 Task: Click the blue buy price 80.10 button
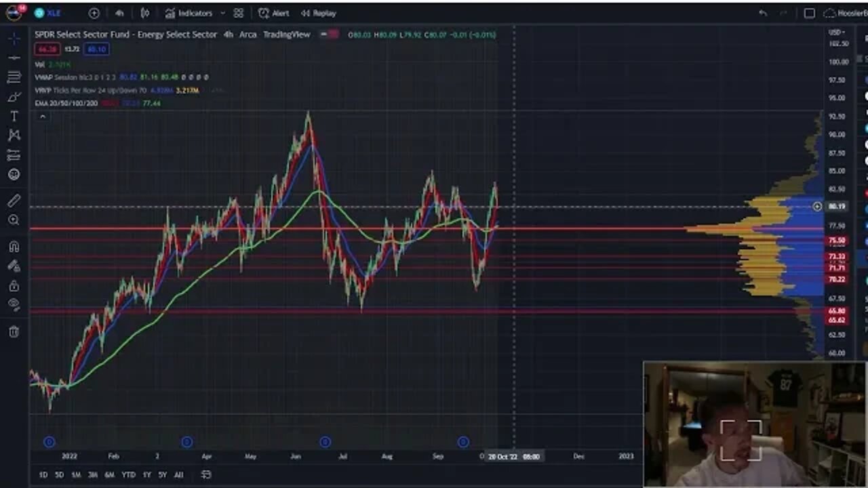tap(96, 49)
